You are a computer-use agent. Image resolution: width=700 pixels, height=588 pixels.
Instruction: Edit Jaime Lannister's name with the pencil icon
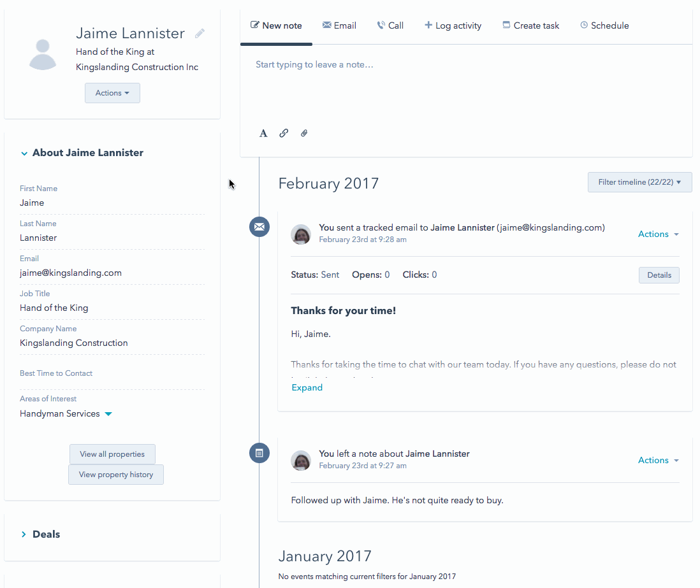pos(200,32)
